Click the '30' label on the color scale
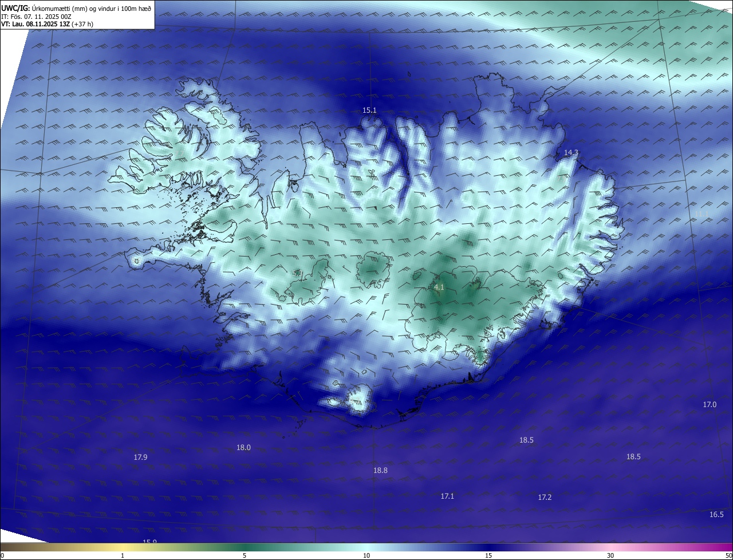Viewport: 733px width, 560px height. coord(610,555)
